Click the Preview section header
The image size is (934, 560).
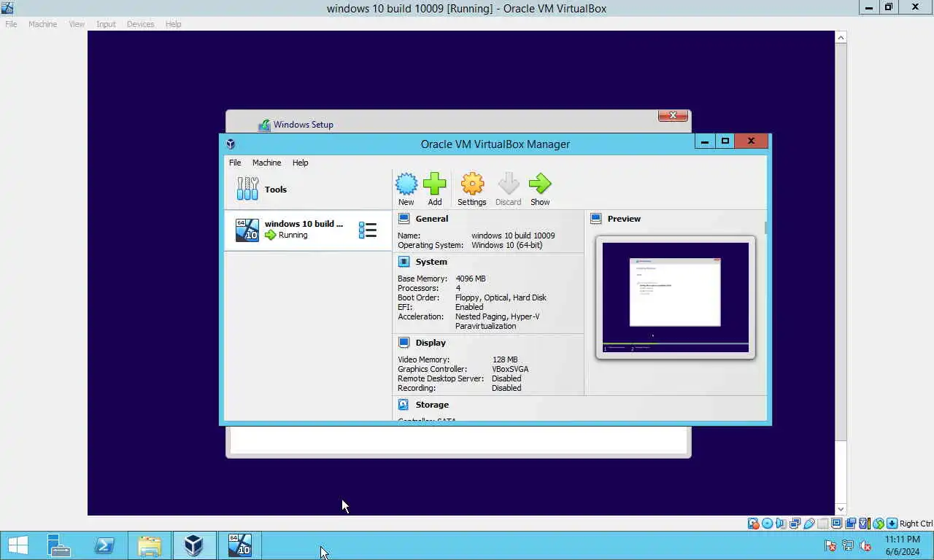pos(624,219)
